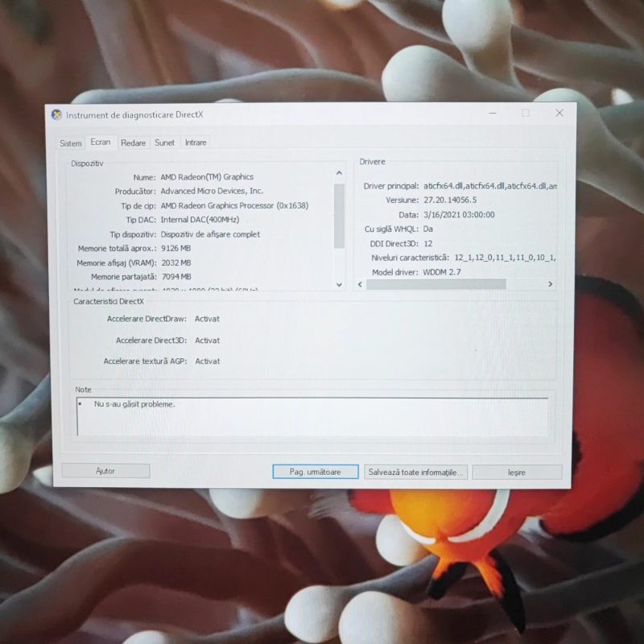Click the Drivere horizontal scrollbar thumb

point(436,284)
